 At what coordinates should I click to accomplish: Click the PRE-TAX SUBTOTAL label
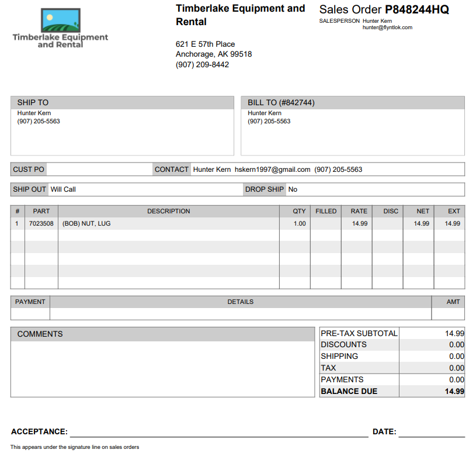click(359, 333)
